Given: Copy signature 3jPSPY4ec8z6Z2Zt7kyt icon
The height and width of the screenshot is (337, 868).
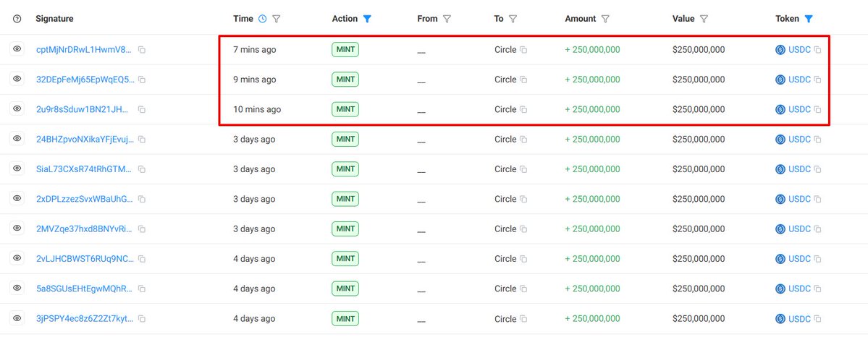Looking at the screenshot, I should click(x=142, y=319).
